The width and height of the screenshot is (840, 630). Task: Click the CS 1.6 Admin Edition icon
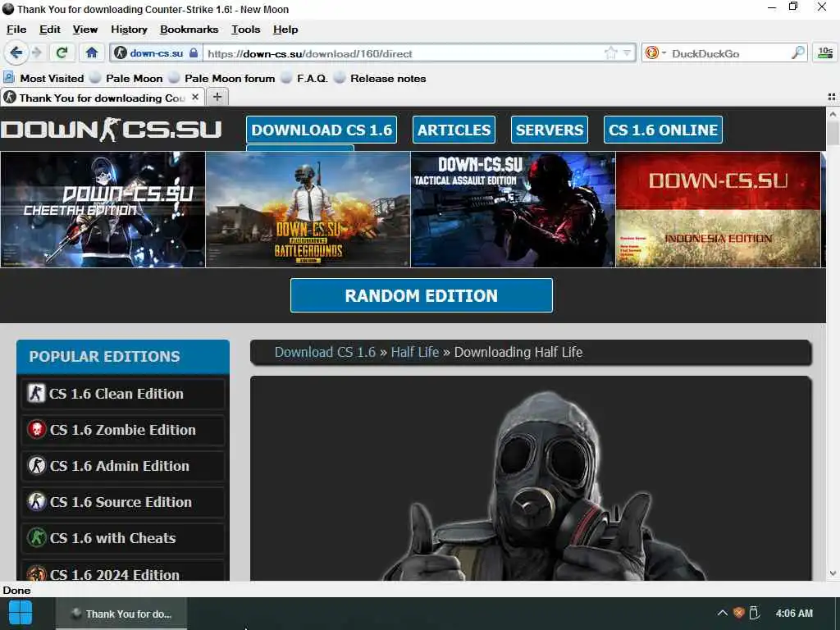36,466
